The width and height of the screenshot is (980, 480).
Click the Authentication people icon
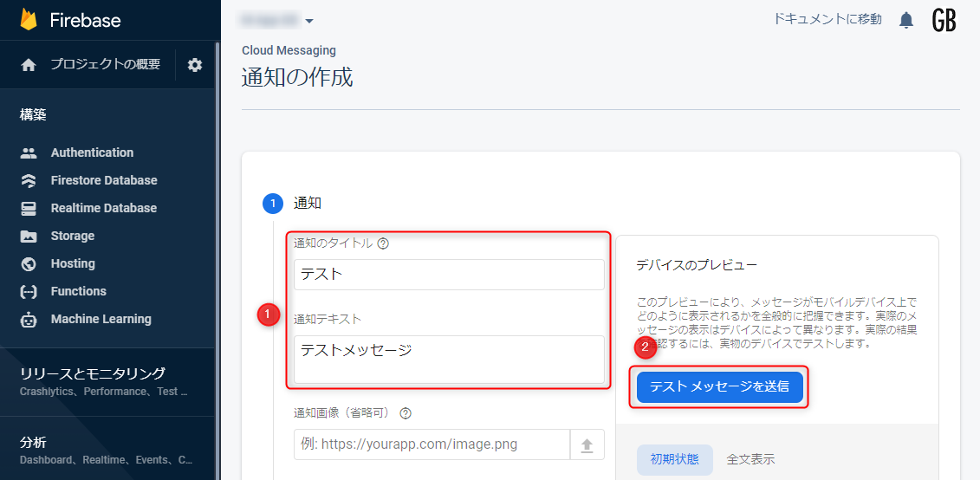coord(29,152)
